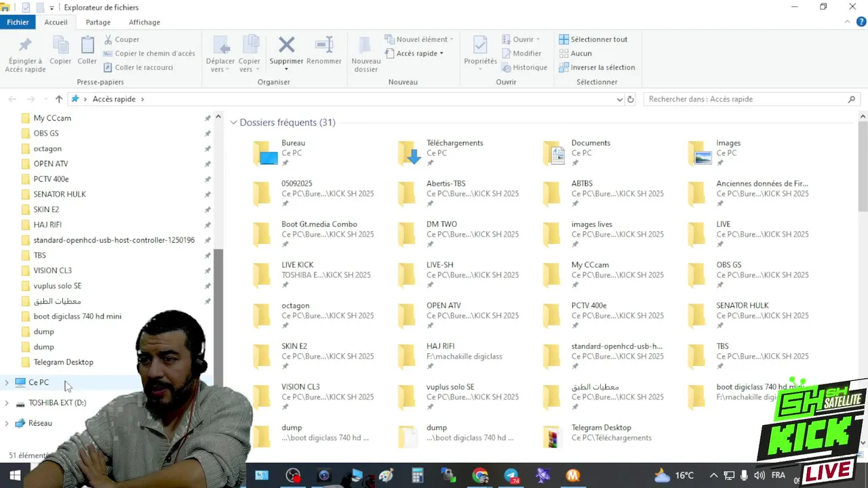Click the Nouveau dossier icon

coord(366,45)
